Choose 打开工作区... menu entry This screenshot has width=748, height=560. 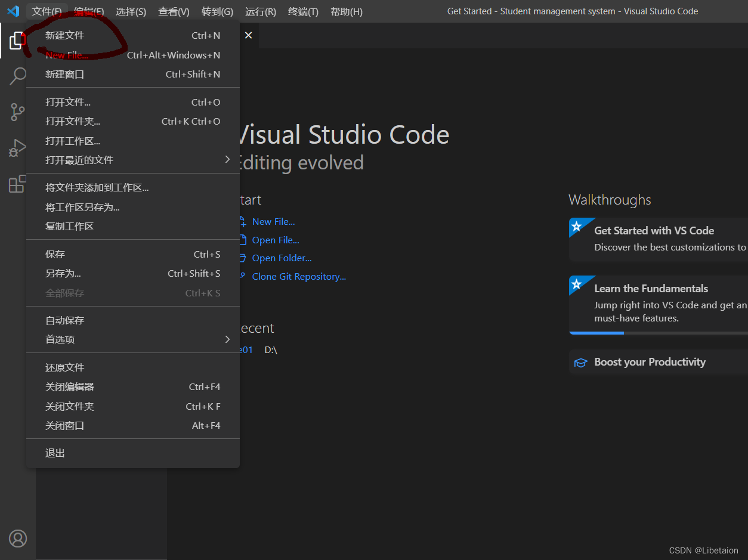point(133,141)
